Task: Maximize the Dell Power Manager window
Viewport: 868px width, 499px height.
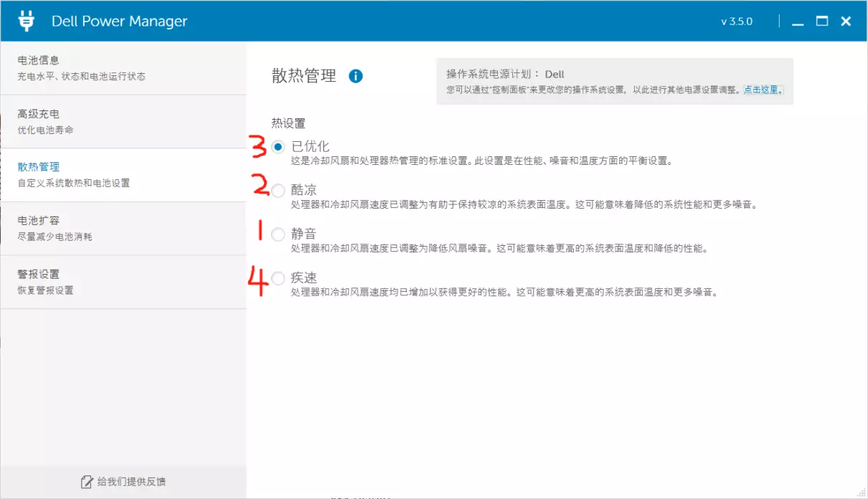Action: click(822, 22)
